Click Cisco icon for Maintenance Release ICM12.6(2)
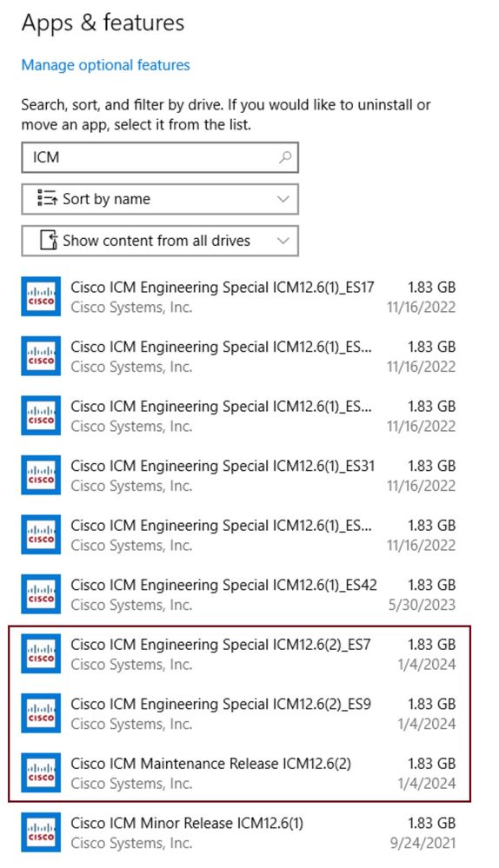Screen dimensions: 499x868 (41, 772)
